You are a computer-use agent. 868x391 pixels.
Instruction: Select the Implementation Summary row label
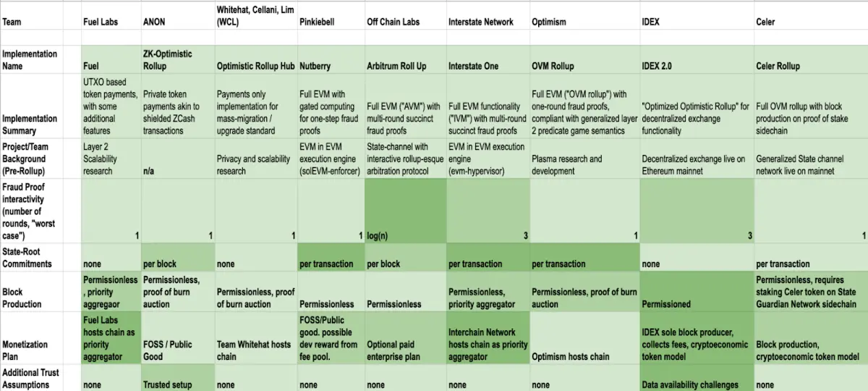pos(41,106)
